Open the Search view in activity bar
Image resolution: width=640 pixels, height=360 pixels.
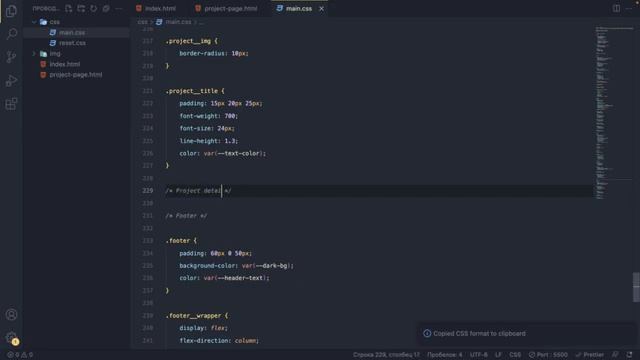[11, 33]
